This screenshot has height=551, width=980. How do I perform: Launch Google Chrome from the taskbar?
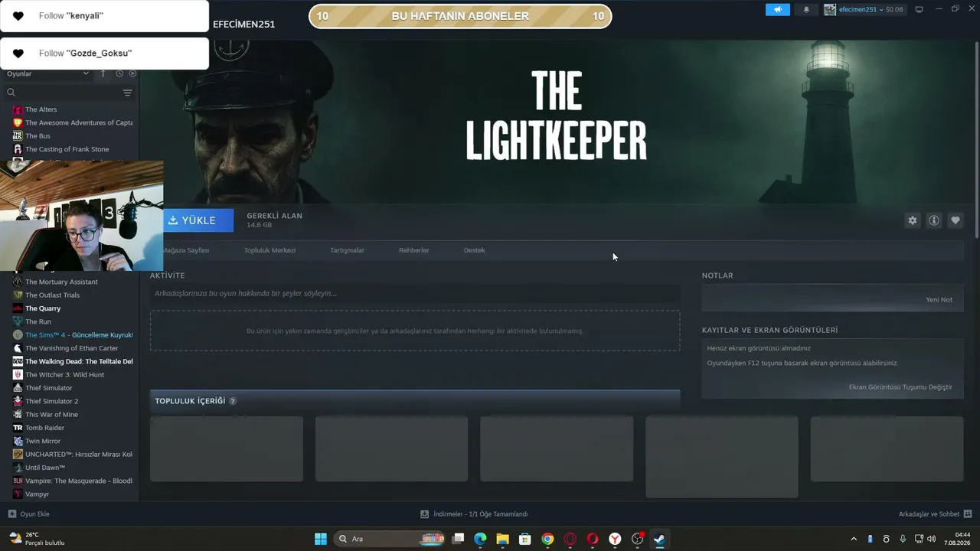pos(547,539)
